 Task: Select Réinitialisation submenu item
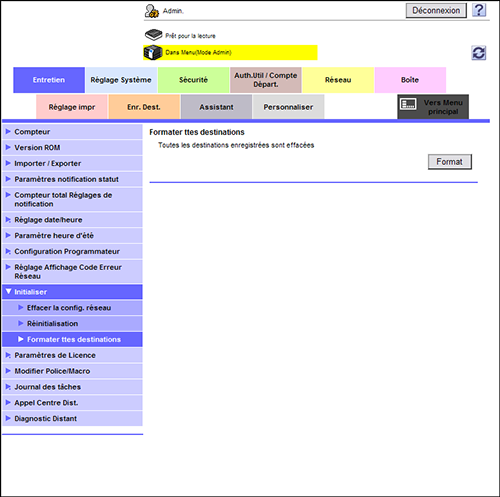click(72, 323)
